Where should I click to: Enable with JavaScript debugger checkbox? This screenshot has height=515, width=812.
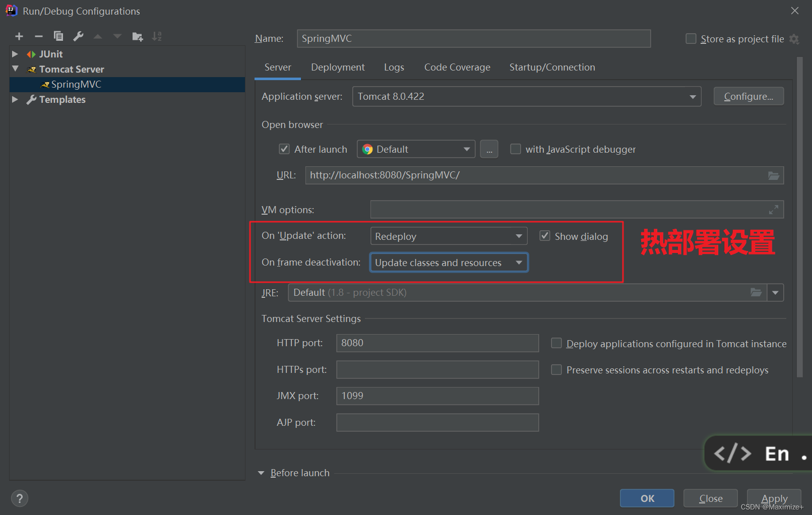515,149
